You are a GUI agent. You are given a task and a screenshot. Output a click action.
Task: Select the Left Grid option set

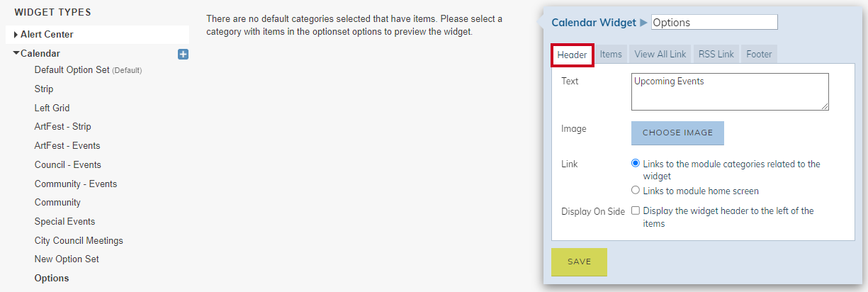[52, 108]
